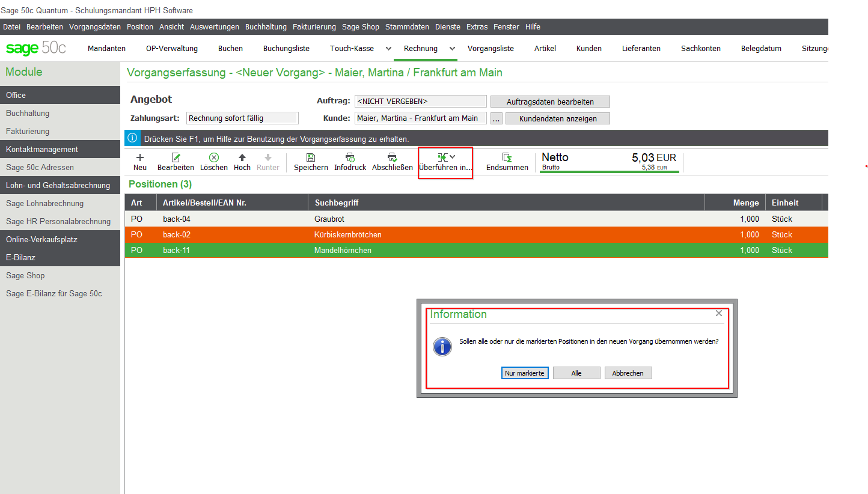This screenshot has height=494, width=868.
Task: Switch to Buchen tab
Action: [230, 49]
